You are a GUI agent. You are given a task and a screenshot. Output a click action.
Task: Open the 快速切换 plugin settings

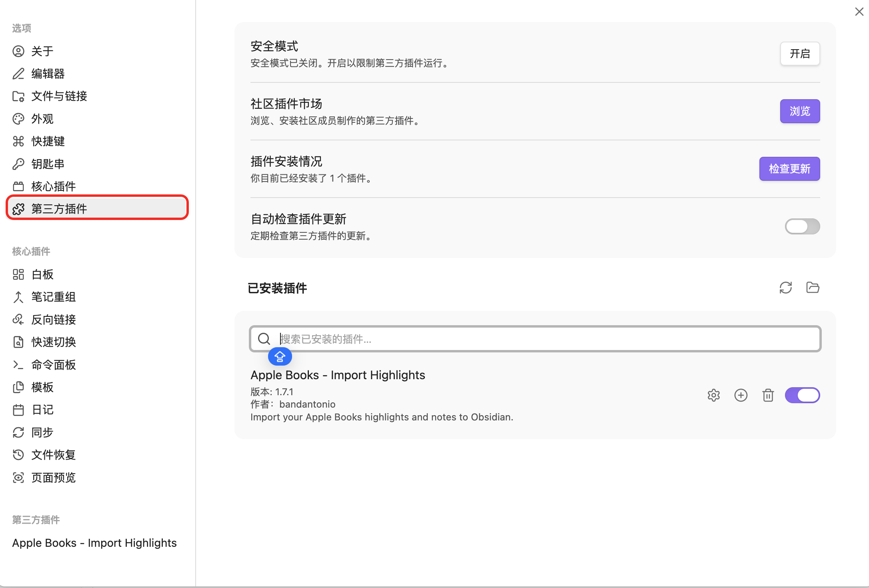coord(97,342)
